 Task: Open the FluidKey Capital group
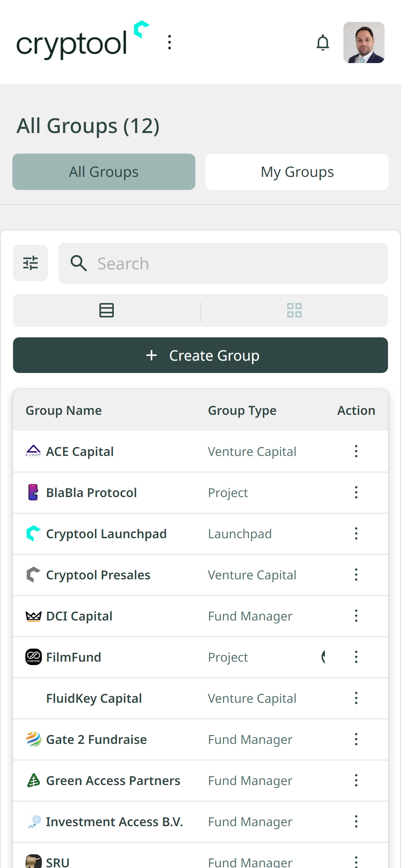tap(94, 698)
